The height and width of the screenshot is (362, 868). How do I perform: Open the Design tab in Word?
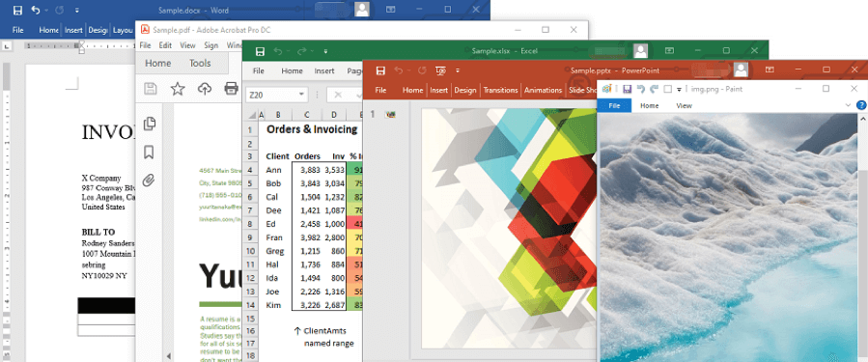point(98,30)
